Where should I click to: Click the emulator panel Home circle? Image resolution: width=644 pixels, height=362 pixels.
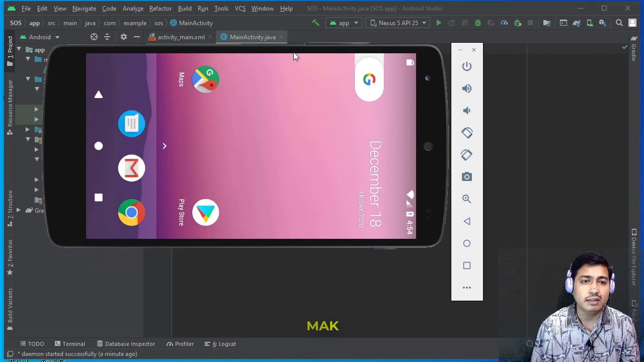point(467,243)
